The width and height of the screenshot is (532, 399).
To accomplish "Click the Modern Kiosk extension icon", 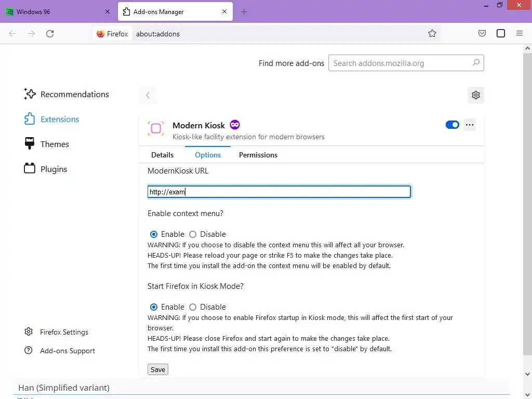I will (x=156, y=129).
